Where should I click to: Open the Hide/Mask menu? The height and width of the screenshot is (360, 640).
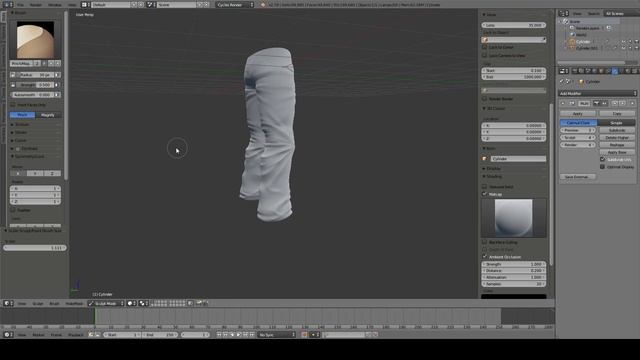tap(74, 304)
